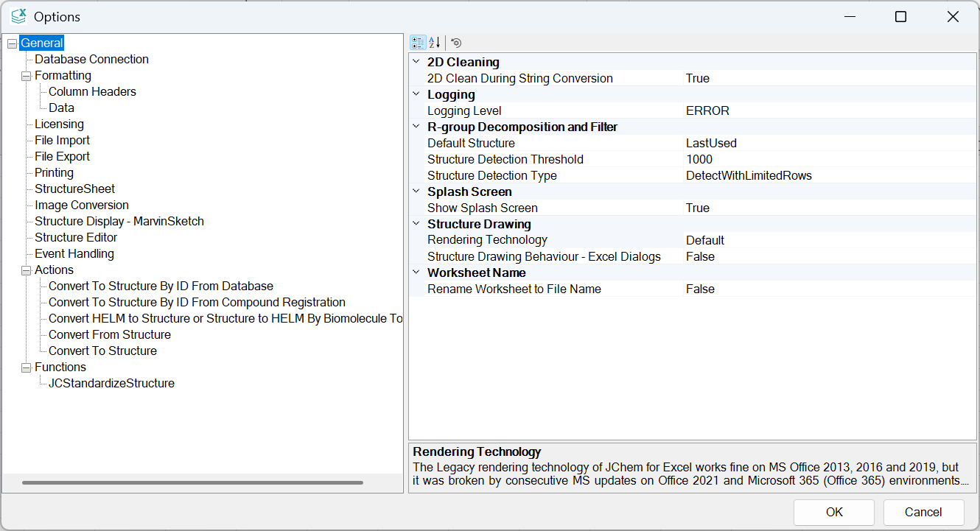Collapse the R-group Decomposition and Filter section
The image size is (980, 531).
(416, 127)
